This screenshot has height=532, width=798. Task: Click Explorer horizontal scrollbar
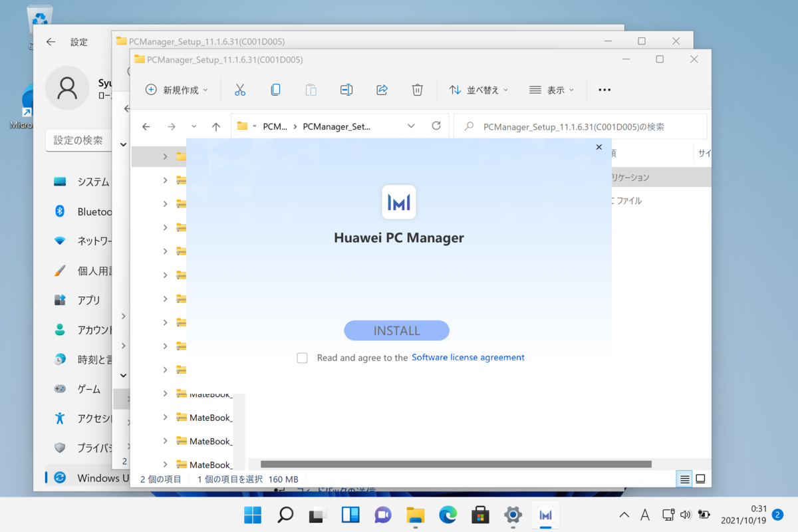(456, 464)
